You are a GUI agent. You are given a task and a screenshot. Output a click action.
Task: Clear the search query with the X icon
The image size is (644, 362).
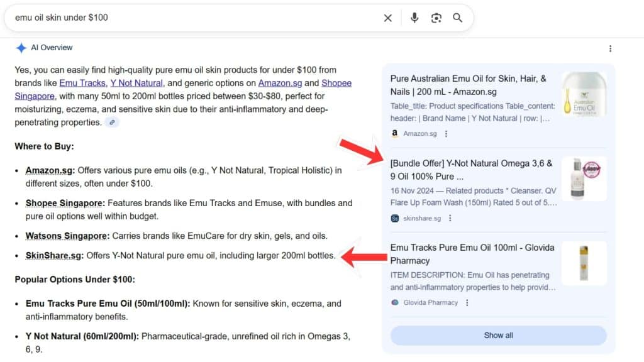388,18
